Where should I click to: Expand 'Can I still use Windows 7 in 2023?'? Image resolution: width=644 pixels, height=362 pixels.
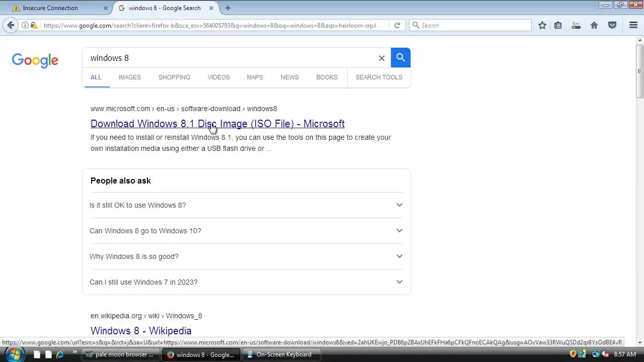(x=247, y=282)
